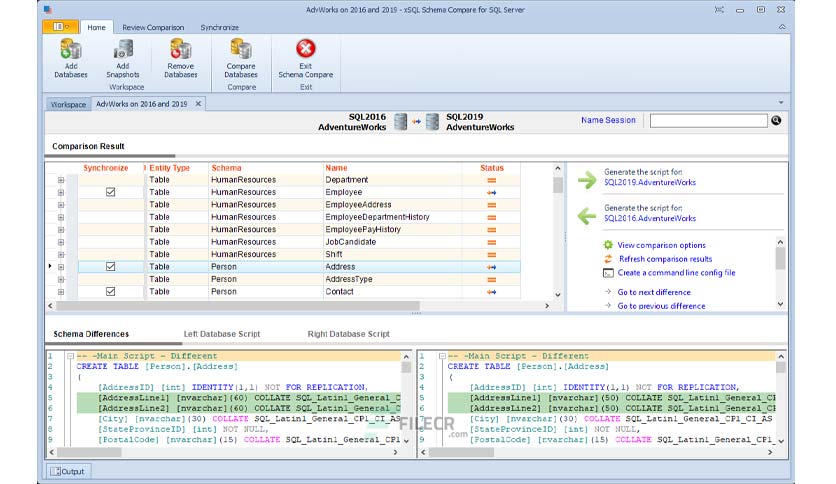Viewport: 836px width, 484px height.
Task: Uncheck Synchronize for the Address table
Action: [x=110, y=267]
